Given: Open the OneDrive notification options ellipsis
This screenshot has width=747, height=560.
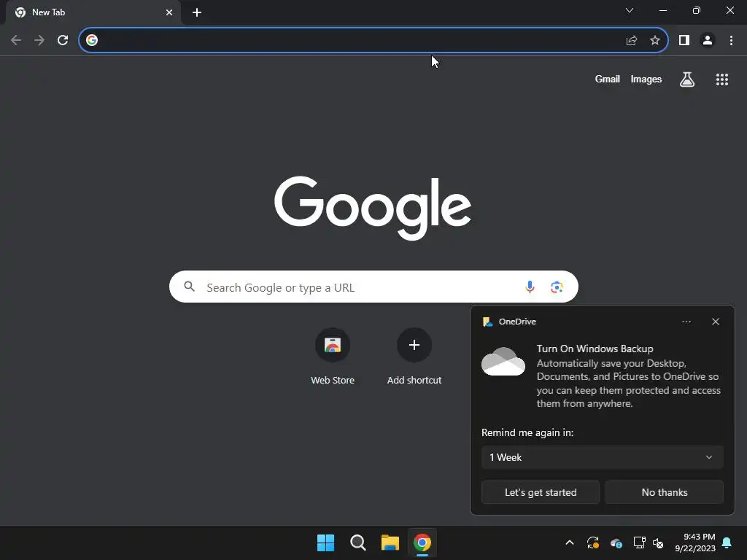Looking at the screenshot, I should (686, 322).
